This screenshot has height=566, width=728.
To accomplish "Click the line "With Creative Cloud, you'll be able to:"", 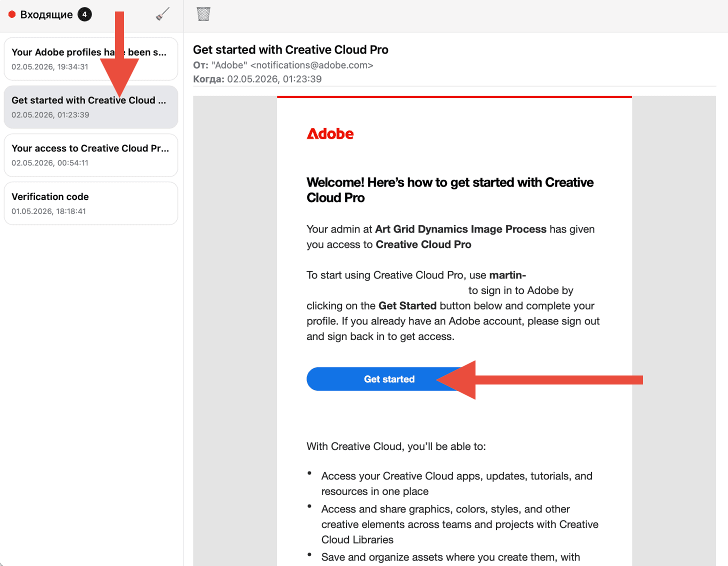I will (396, 446).
